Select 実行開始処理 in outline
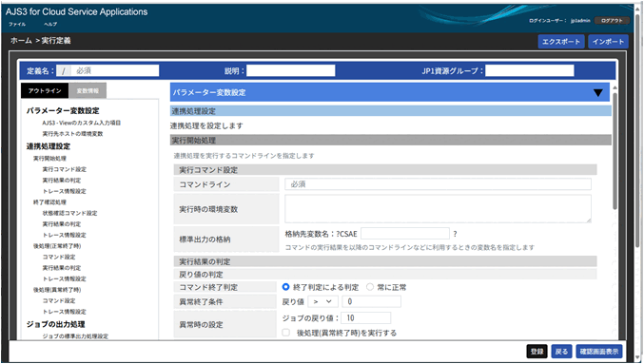 (49, 159)
